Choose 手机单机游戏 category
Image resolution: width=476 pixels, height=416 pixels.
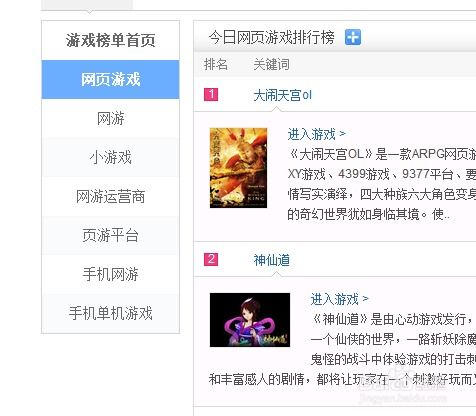pos(110,313)
